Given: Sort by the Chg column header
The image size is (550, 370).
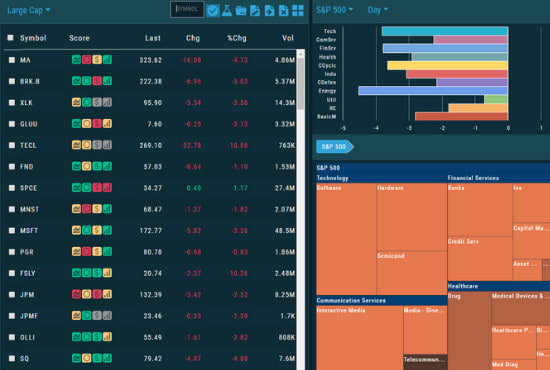Looking at the screenshot, I should pyautogui.click(x=193, y=38).
